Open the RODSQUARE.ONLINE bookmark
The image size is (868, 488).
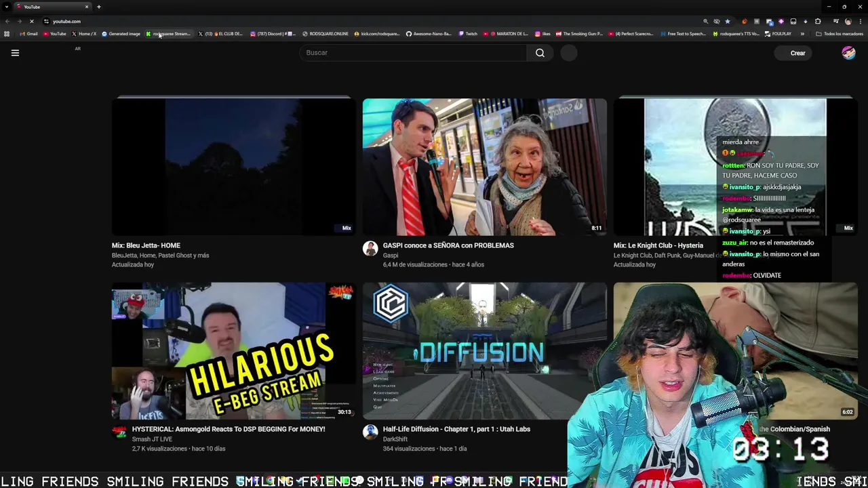coord(325,34)
